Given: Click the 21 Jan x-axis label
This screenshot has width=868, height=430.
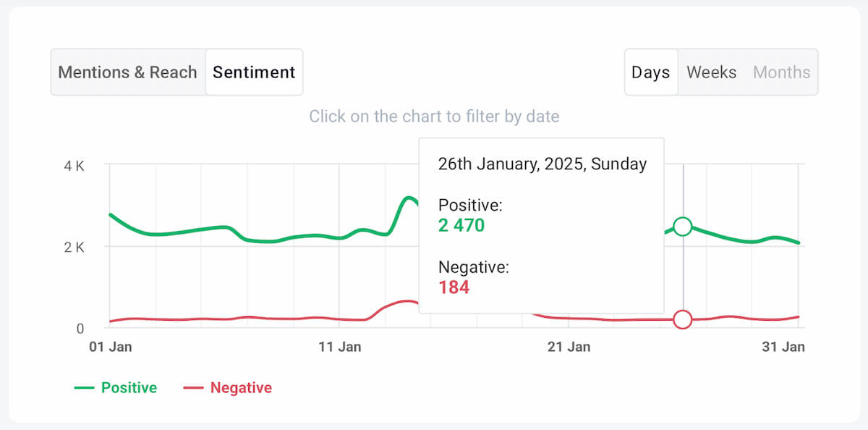Looking at the screenshot, I should [569, 347].
